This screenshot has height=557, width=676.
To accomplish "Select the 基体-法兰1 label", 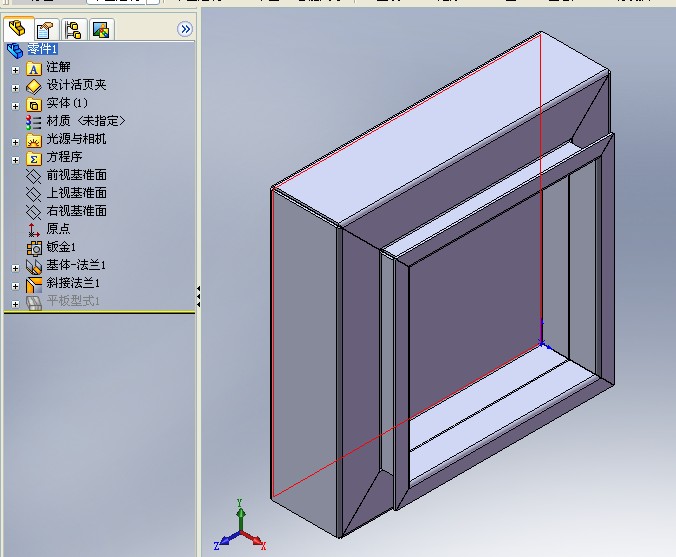I will pos(76,265).
